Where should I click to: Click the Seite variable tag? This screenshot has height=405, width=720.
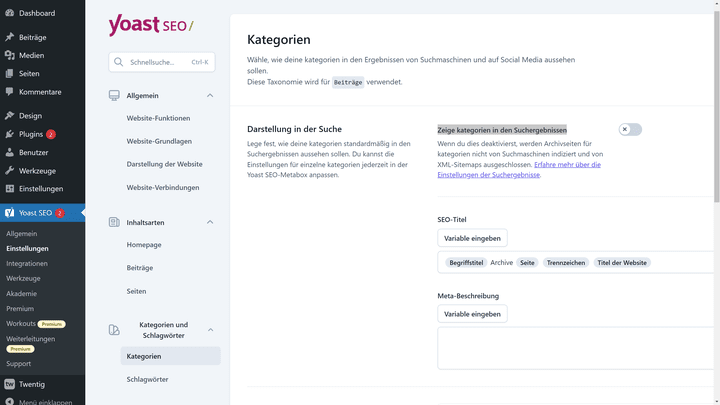pyautogui.click(x=527, y=263)
